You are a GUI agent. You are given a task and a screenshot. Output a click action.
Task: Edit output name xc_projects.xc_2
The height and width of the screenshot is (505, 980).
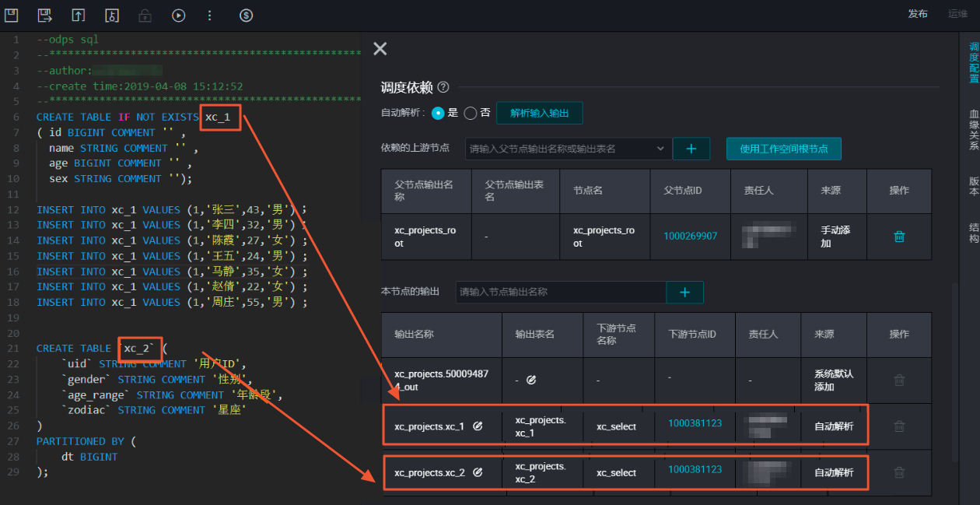478,472
